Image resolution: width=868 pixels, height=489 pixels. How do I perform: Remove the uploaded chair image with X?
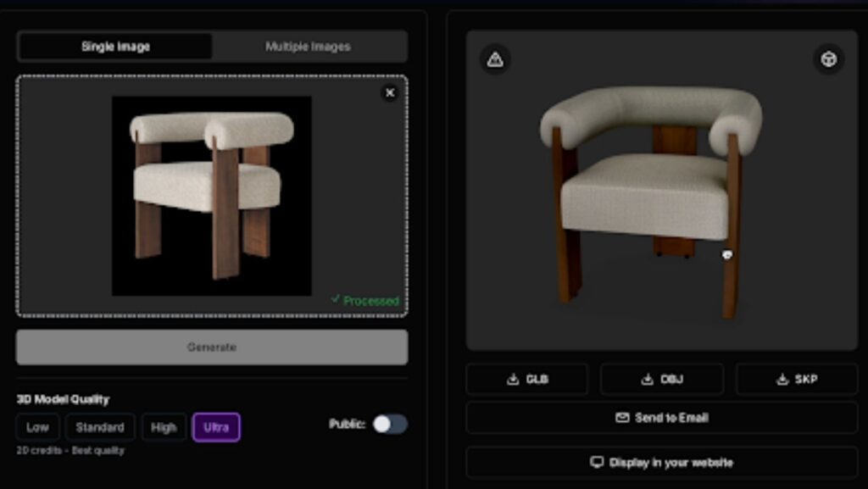pyautogui.click(x=390, y=93)
